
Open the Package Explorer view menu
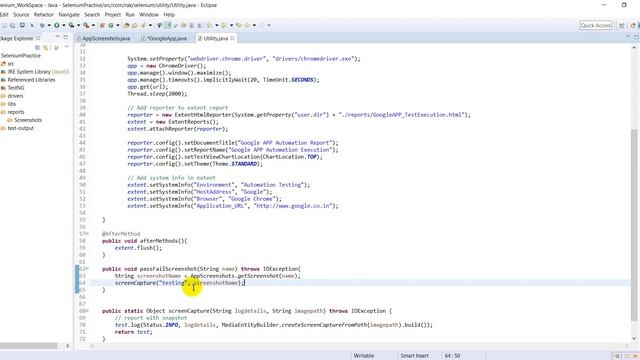point(67,47)
